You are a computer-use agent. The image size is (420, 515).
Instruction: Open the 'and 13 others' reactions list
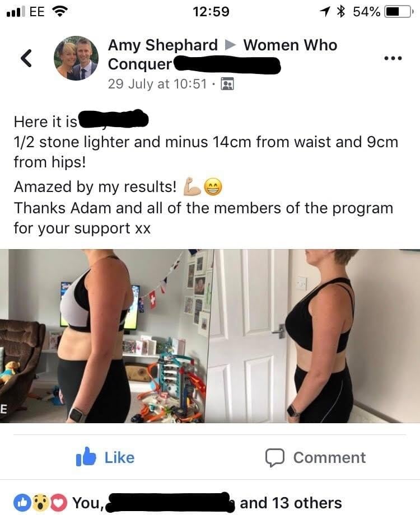291,503
